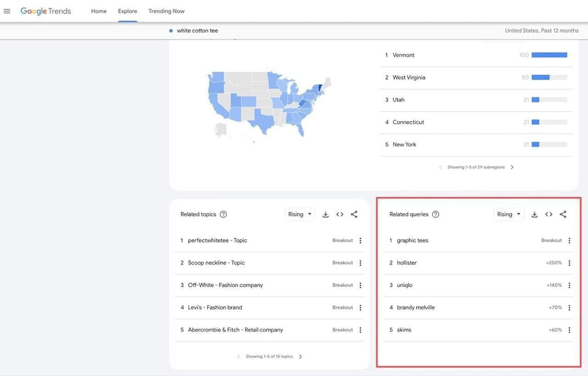Open more options for Off-White topic
Image resolution: width=588 pixels, height=376 pixels.
(x=360, y=285)
